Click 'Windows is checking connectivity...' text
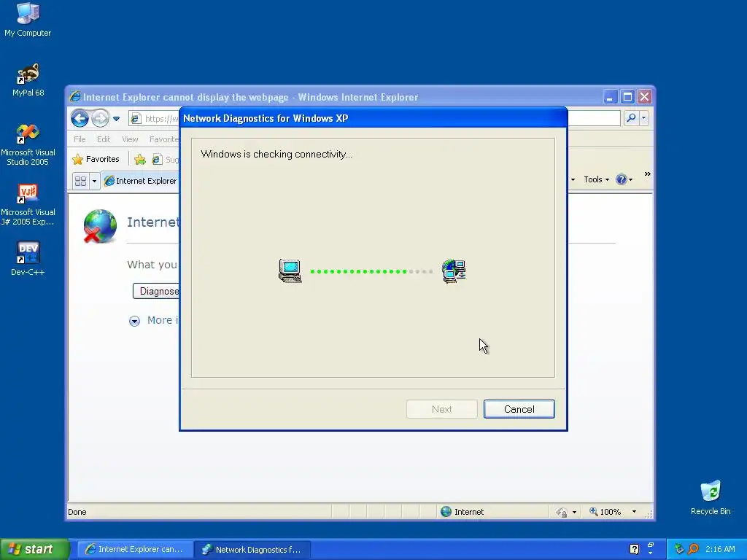Viewport: 747px width, 560px height. (276, 155)
